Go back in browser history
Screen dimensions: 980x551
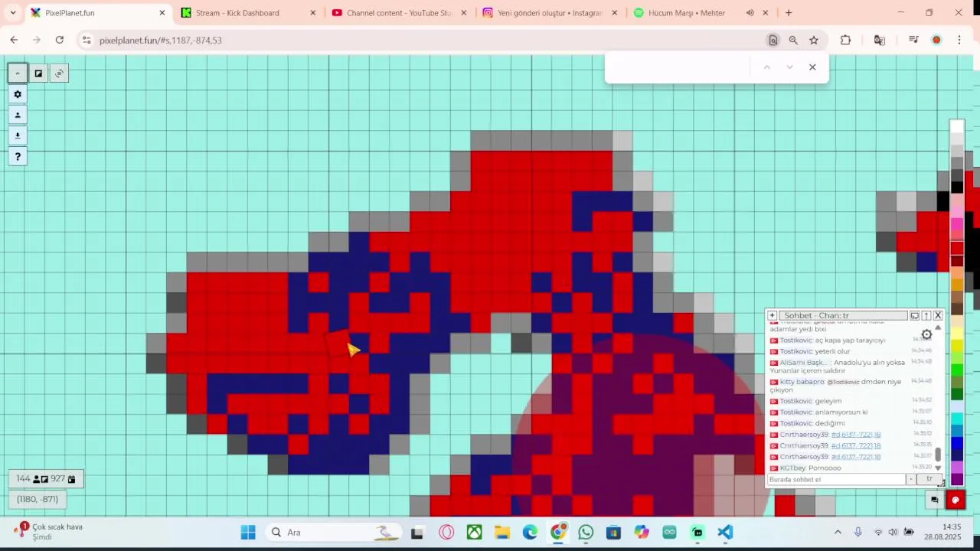tap(14, 40)
